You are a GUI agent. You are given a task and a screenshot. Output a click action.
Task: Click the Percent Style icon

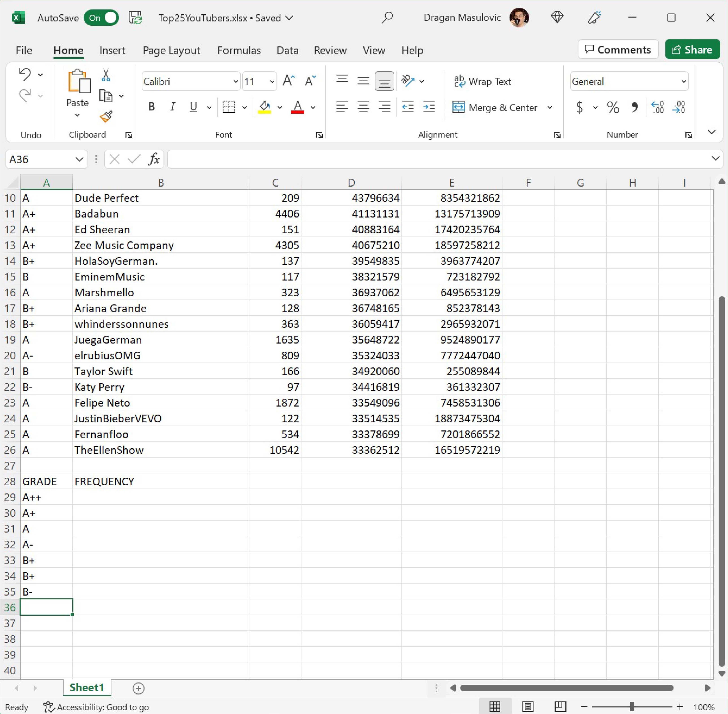pos(613,108)
